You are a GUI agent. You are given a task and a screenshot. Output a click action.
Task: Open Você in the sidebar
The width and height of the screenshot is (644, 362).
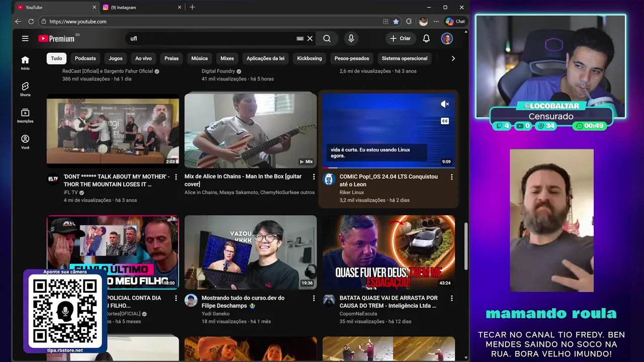pyautogui.click(x=25, y=142)
